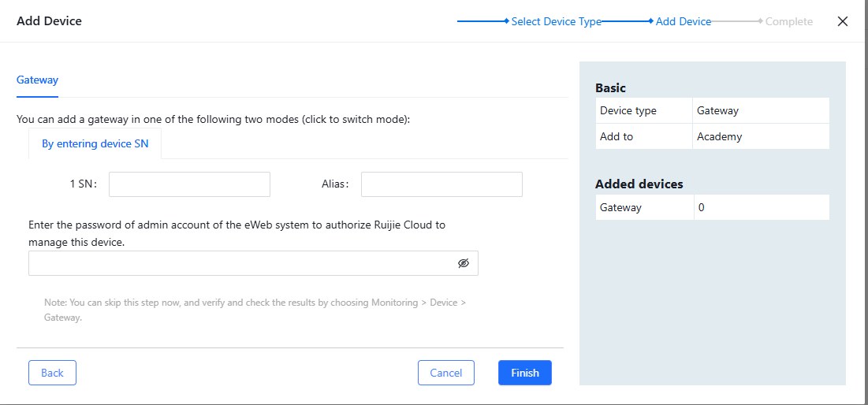Toggle password visibility eye icon
This screenshot has width=868, height=405.
click(464, 263)
